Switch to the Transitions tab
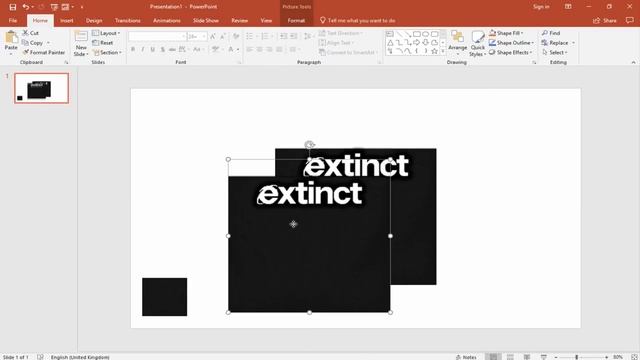Image resolution: width=640 pixels, height=360 pixels. pos(127,20)
